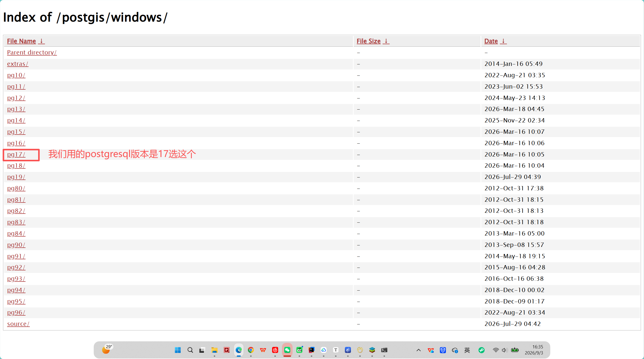Image resolution: width=644 pixels, height=359 pixels.
Task: Open File Explorer from the taskbar
Action: click(214, 350)
